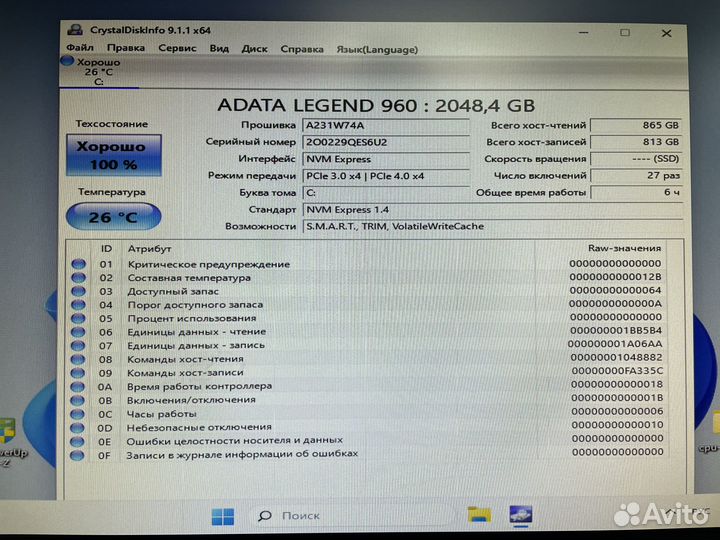Screen dimensions: 720x540
Task: Click raw value 0000001048882
Action: [617, 357]
